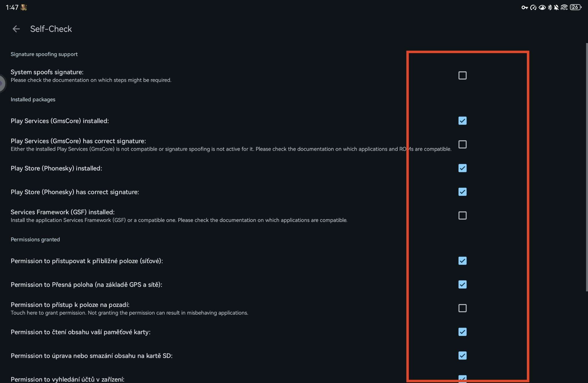The image size is (588, 383).
Task: Tap the Play Store has correct signature row
Action: click(x=75, y=192)
